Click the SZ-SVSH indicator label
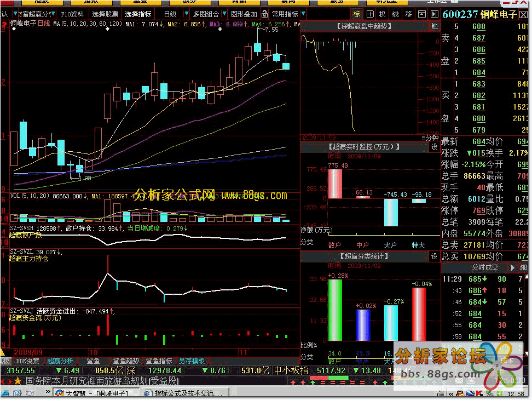 22,228
